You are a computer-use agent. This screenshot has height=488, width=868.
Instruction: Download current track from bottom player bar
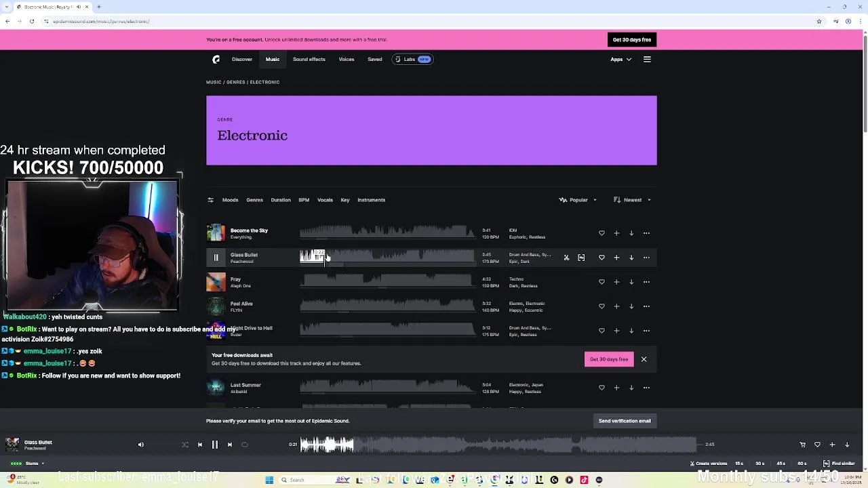pos(847,445)
